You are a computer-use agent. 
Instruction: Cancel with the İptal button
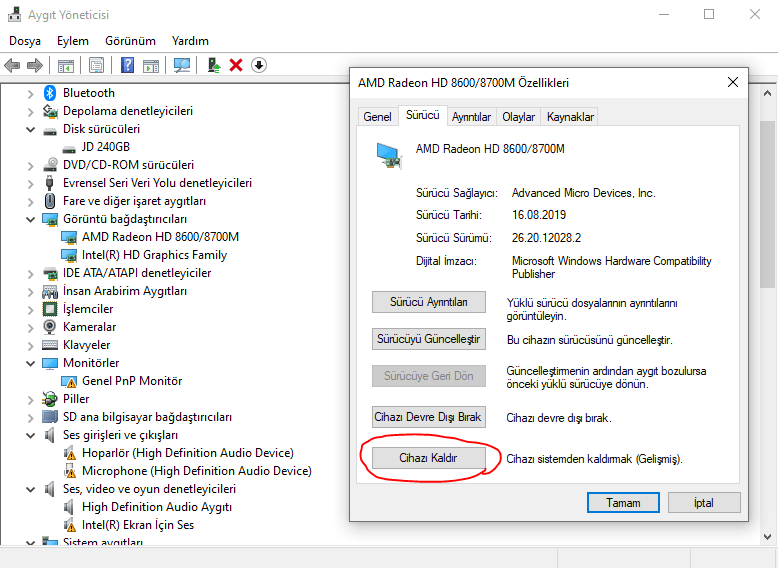[x=704, y=503]
